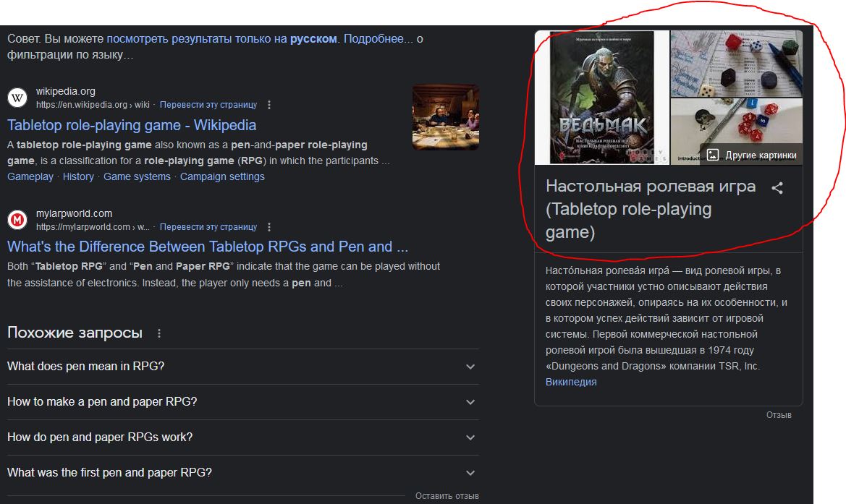This screenshot has height=504, width=846.
Task: Open three-dot menu next to Похожие запросы
Action: 159,333
